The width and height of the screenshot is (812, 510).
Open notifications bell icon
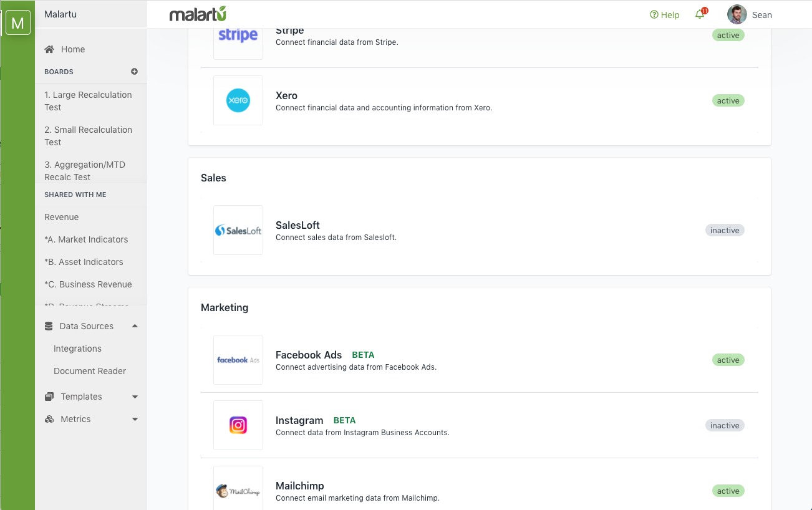click(700, 15)
